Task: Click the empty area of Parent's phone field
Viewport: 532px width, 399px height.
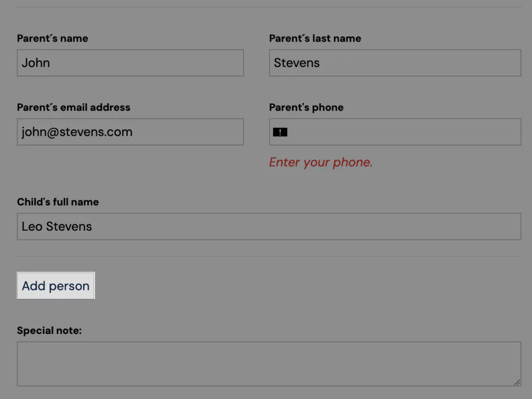Action: (x=404, y=132)
